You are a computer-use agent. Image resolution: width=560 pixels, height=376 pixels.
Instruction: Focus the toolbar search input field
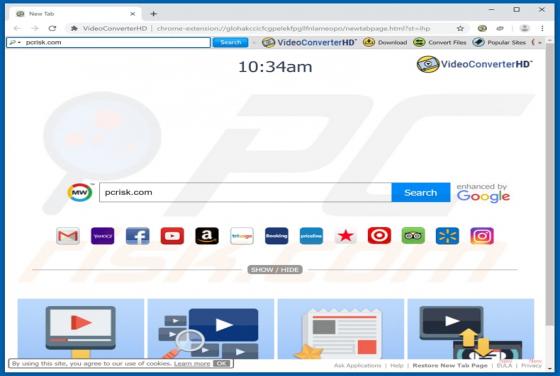click(x=109, y=42)
